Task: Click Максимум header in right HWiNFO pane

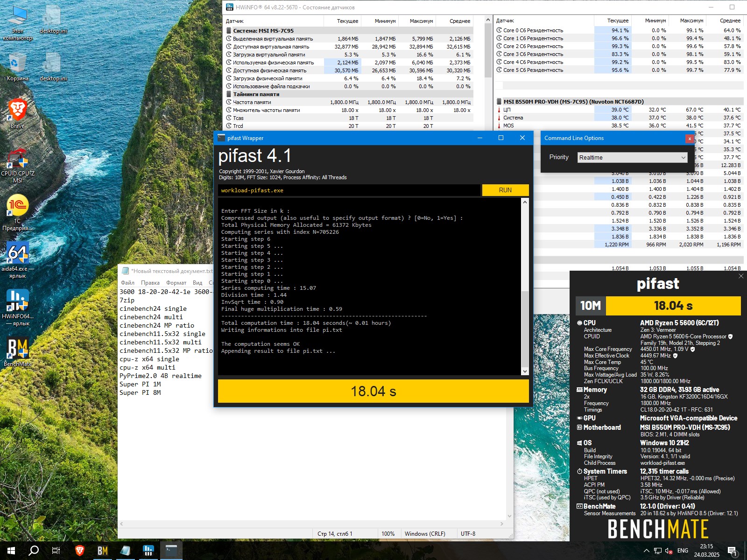Action: pyautogui.click(x=687, y=21)
